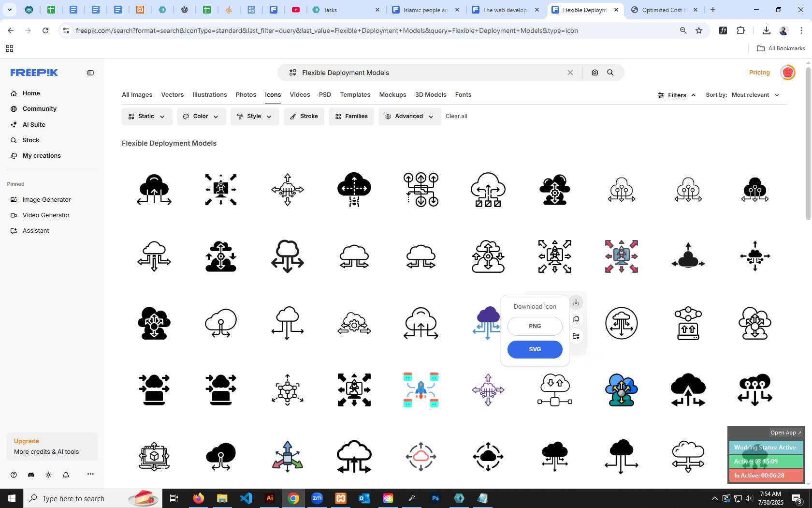Viewport: 812px width, 508px height.
Task: Expand the Static filter dropdown
Action: point(147,117)
